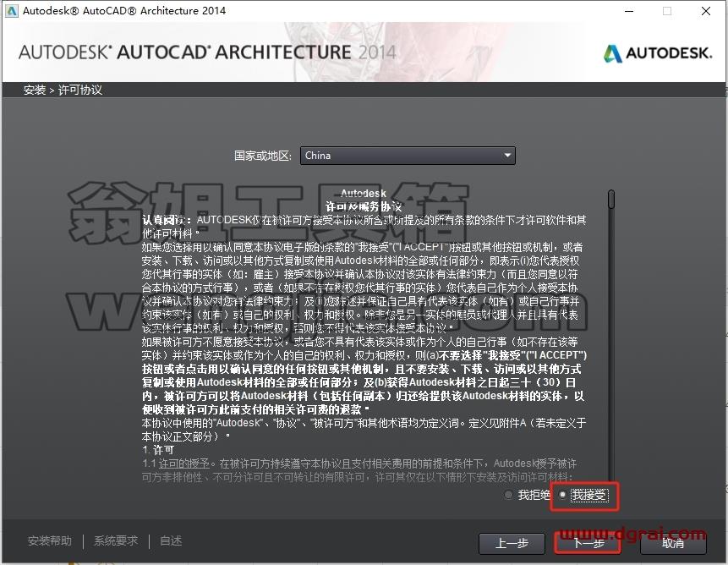Click the 下一步 (Next) button
Image resolution: width=728 pixels, height=565 pixels.
coord(588,543)
